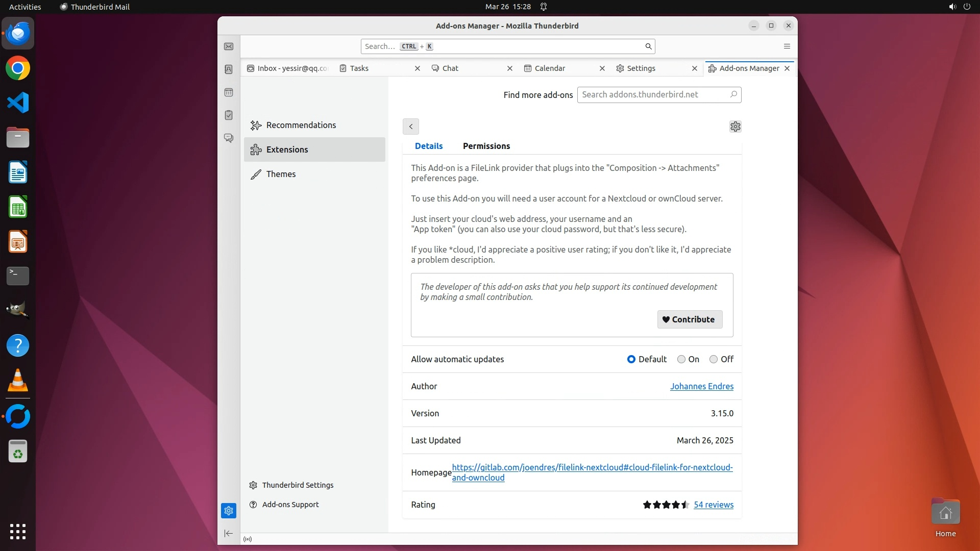980x551 pixels.
Task: Collapse the spaces toolbar with the arrow icon
Action: (x=229, y=534)
